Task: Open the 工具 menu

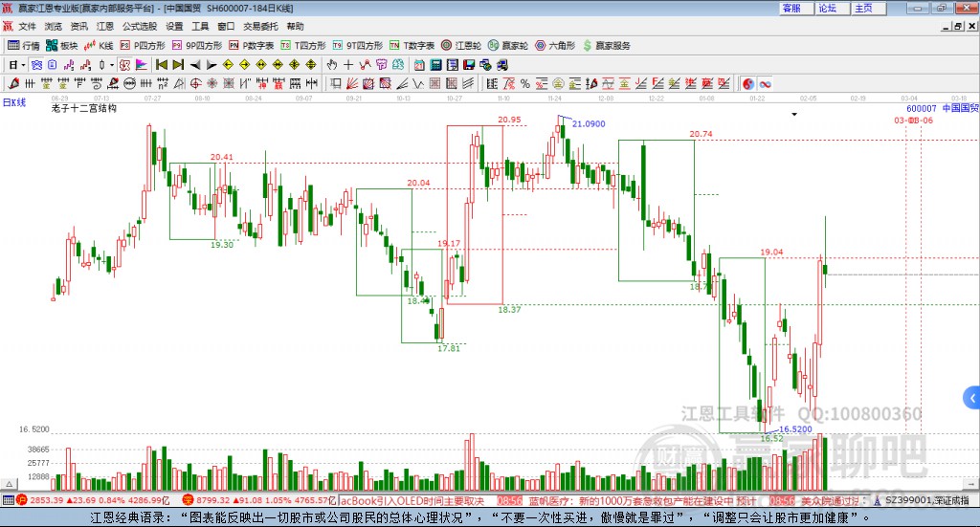Action: click(x=200, y=26)
